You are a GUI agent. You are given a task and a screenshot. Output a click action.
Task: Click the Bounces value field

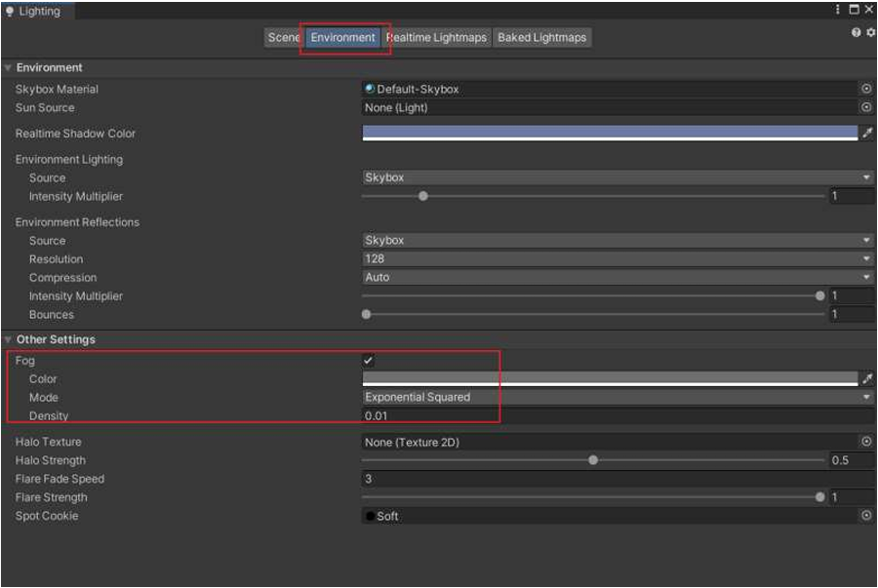pos(852,314)
